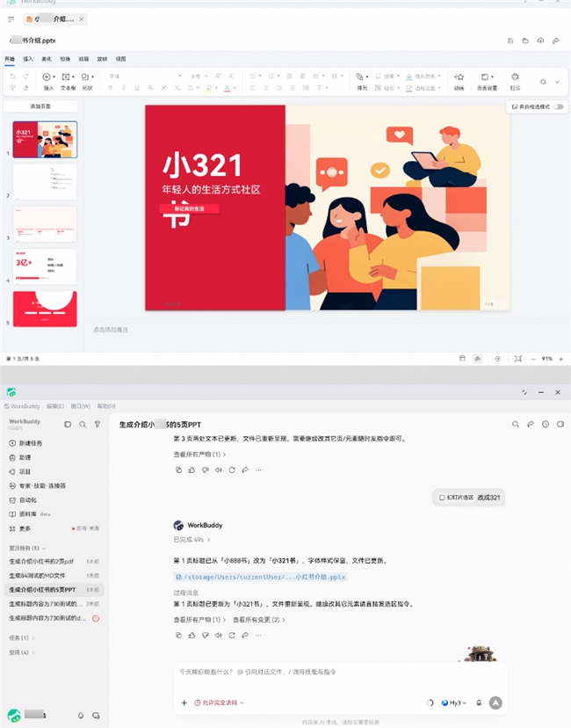Expand the ribbon collapse chevron at far right
The height and width of the screenshot is (728, 571).
(x=557, y=82)
